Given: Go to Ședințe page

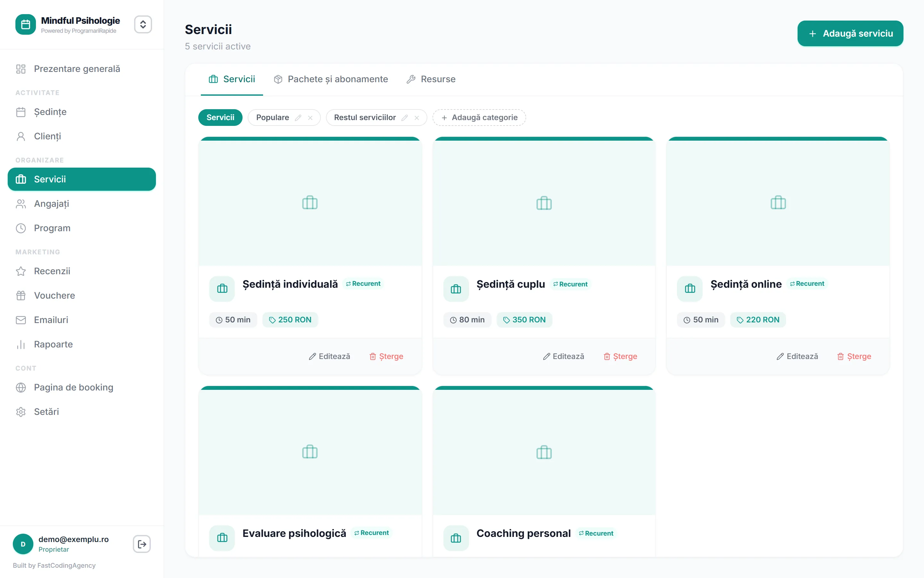Looking at the screenshot, I should (x=82, y=112).
